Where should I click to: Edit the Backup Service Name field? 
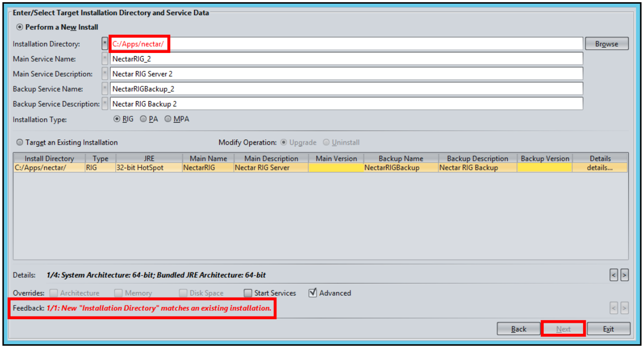point(346,89)
